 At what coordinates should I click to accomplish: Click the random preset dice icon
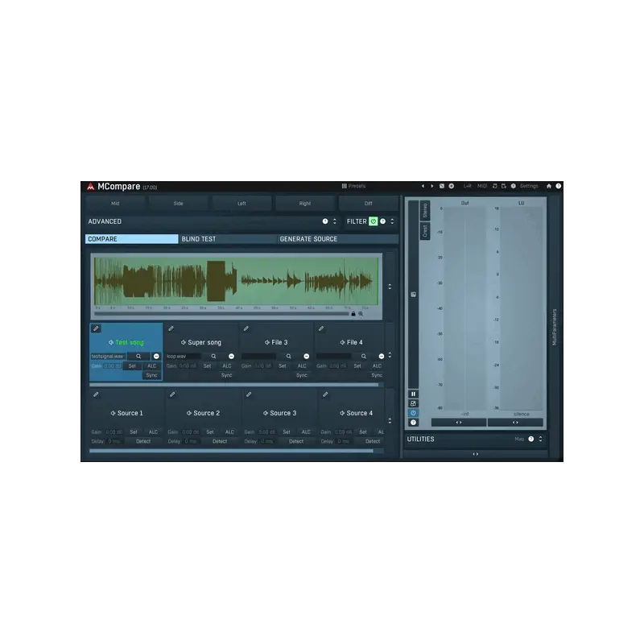442,186
